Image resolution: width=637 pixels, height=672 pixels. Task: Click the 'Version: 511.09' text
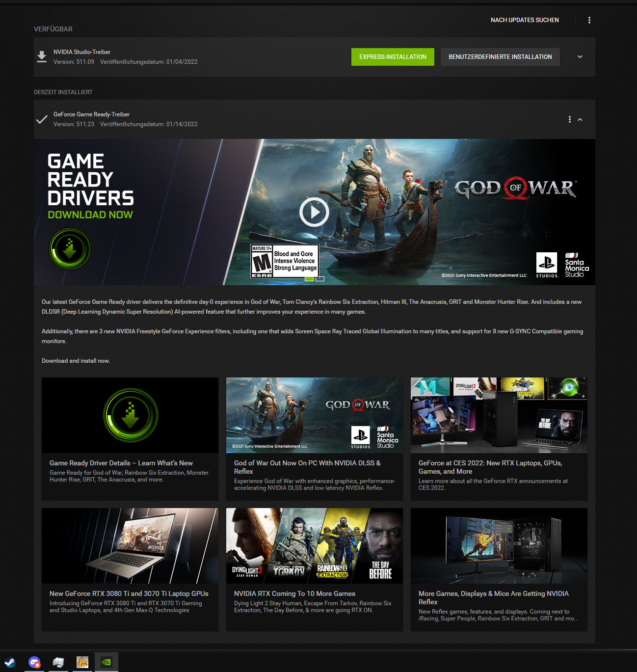pyautogui.click(x=74, y=62)
